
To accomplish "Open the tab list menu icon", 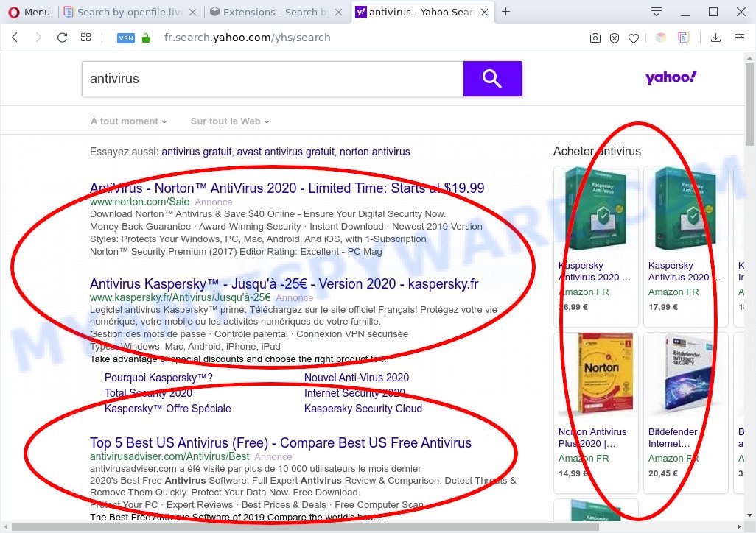I will point(657,12).
